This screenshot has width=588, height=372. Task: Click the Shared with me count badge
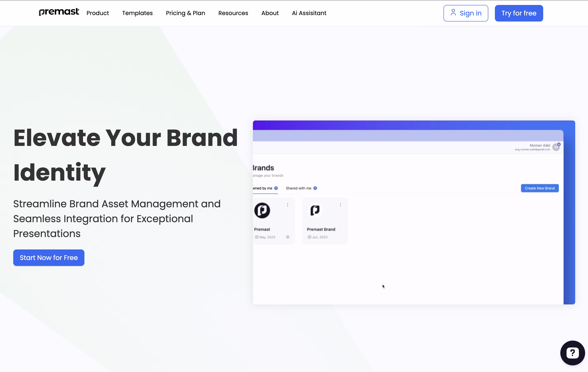[x=315, y=188]
